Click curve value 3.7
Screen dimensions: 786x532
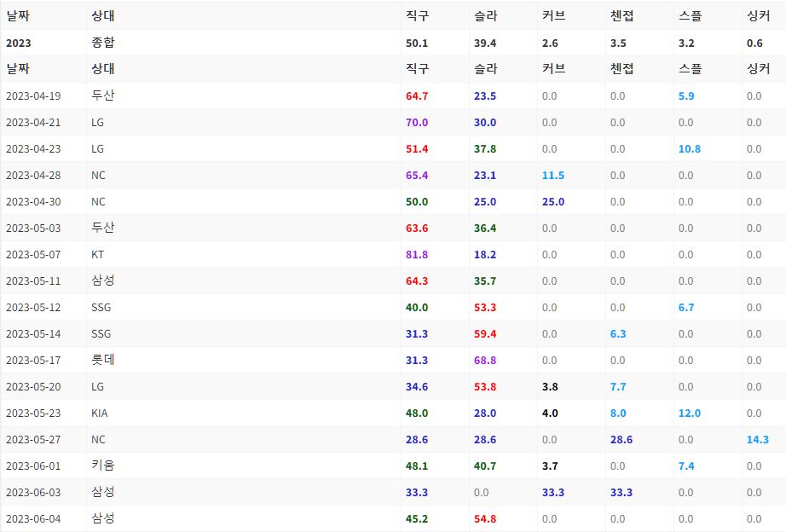tap(550, 466)
